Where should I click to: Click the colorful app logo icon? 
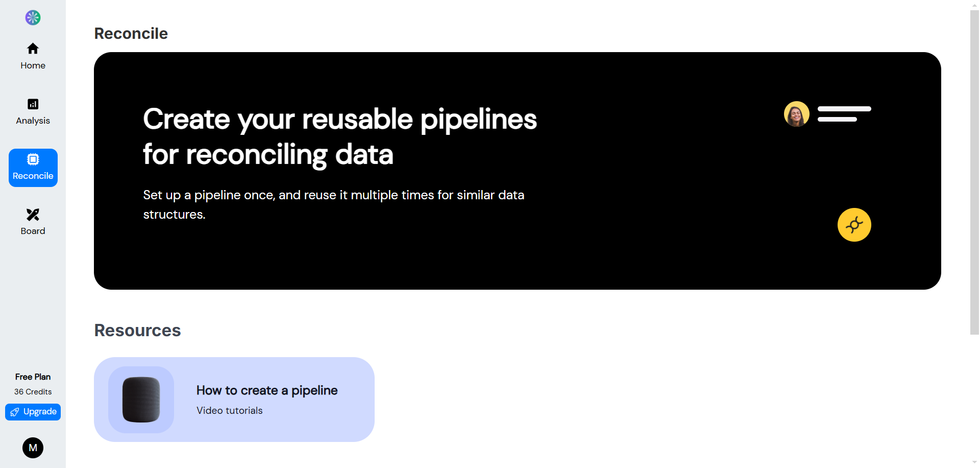click(x=33, y=18)
